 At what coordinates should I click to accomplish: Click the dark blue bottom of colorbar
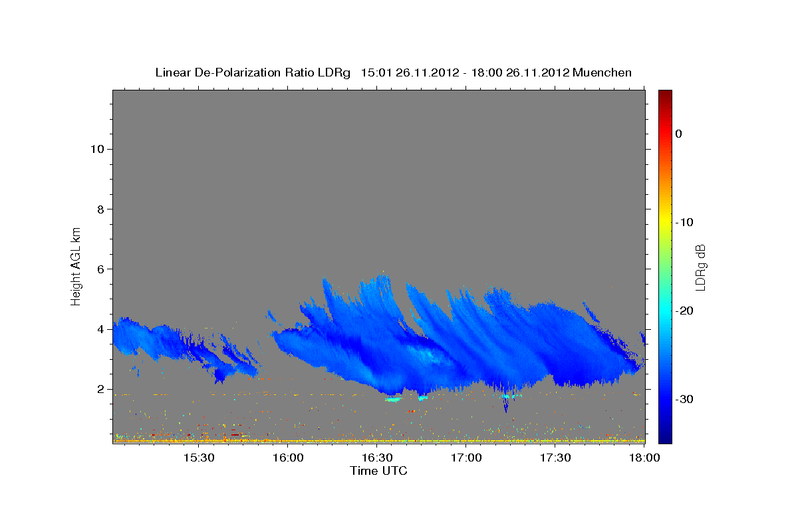[x=665, y=438]
